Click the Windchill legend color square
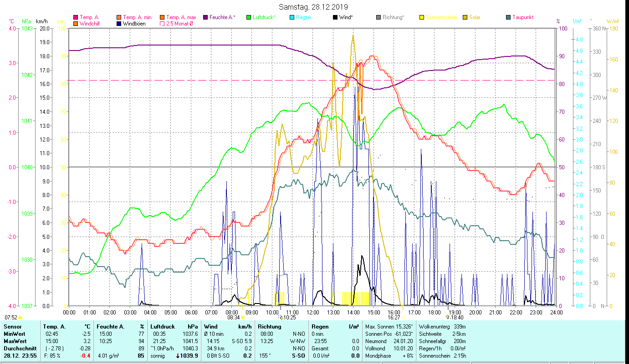Screen dimensions: 629x364 point(76,23)
